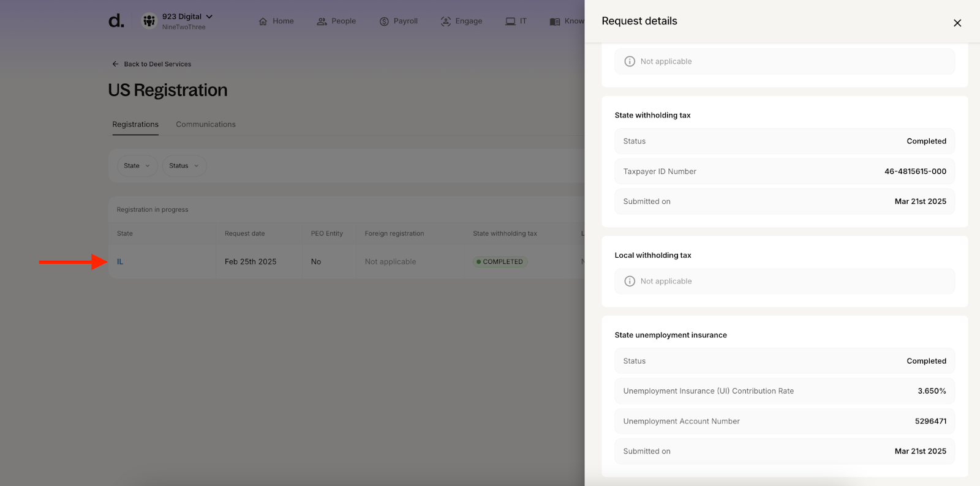Click the 923 Digital organization avatar

coord(149,21)
